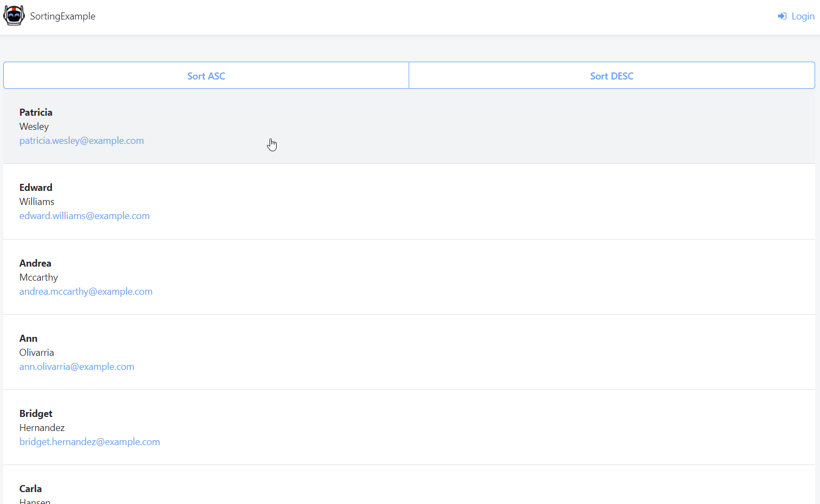Open edward.williams@example.com email link
820x504 pixels.
click(x=84, y=215)
